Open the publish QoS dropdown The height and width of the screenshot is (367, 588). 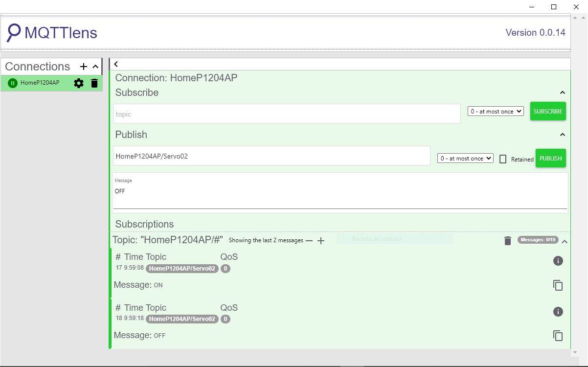[x=465, y=158]
